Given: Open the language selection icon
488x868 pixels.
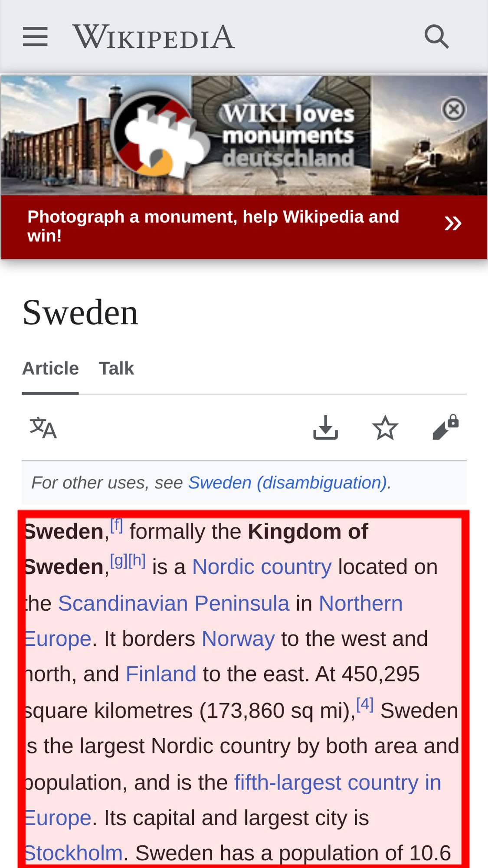Looking at the screenshot, I should [43, 428].
